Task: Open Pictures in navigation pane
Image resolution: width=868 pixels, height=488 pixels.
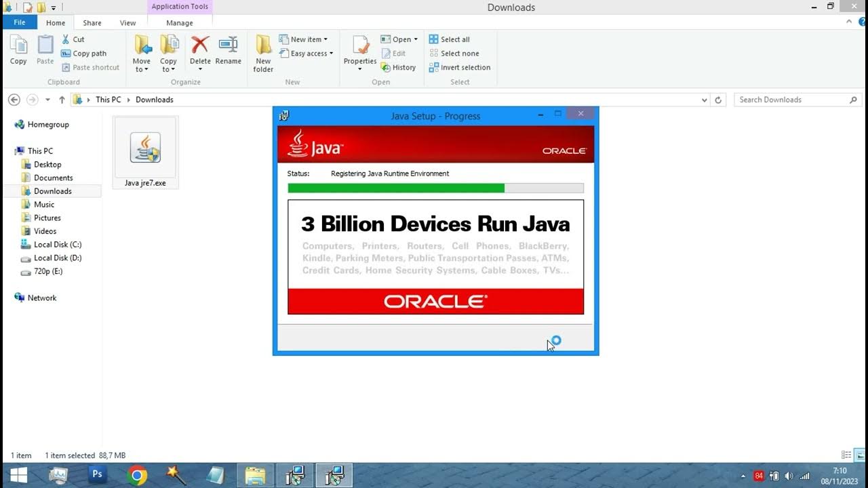Action: tap(41, 218)
